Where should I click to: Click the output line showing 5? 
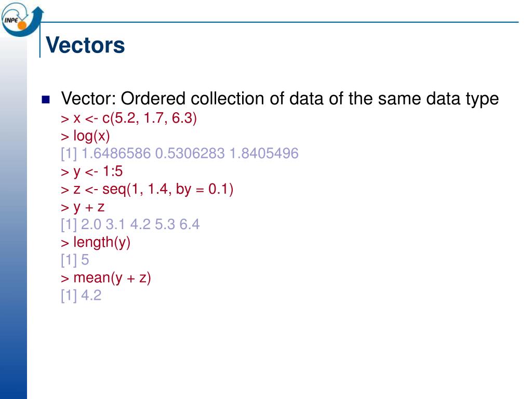75,260
